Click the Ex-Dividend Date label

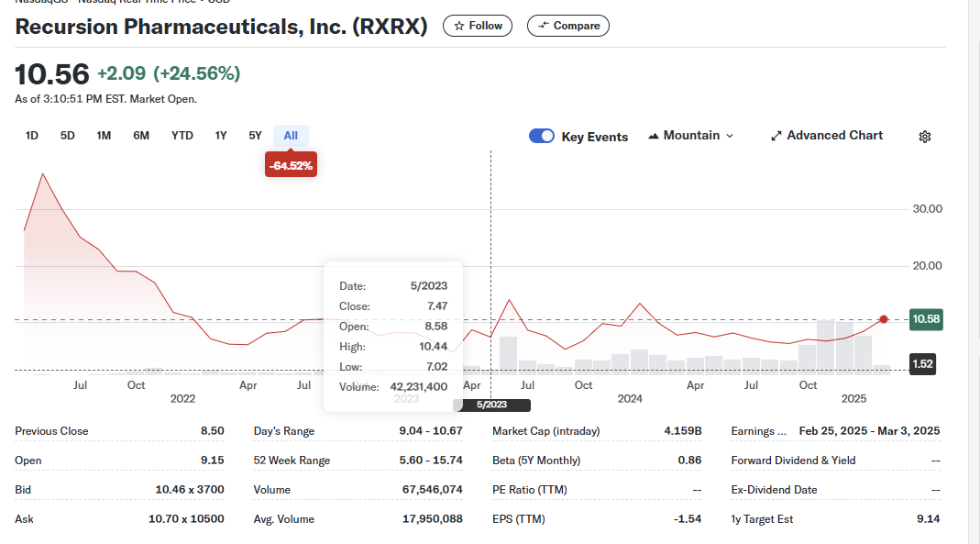[774, 490]
